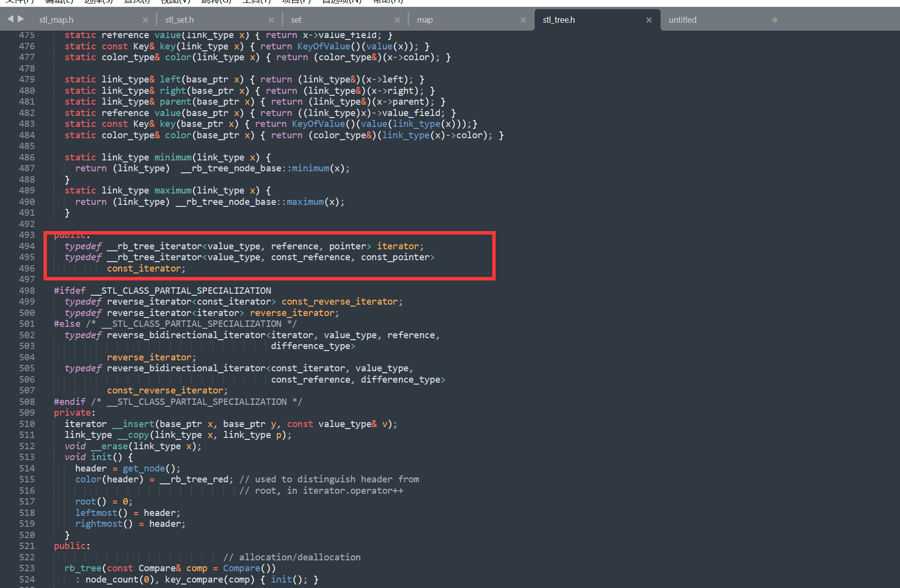Click 'KeyOfValue' on line 476
This screenshot has height=588, width=900.
[x=323, y=46]
